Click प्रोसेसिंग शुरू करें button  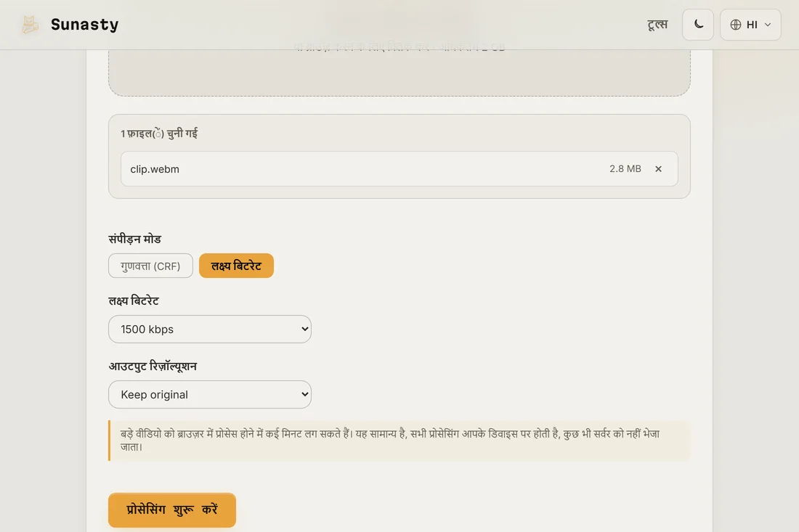[x=172, y=510]
